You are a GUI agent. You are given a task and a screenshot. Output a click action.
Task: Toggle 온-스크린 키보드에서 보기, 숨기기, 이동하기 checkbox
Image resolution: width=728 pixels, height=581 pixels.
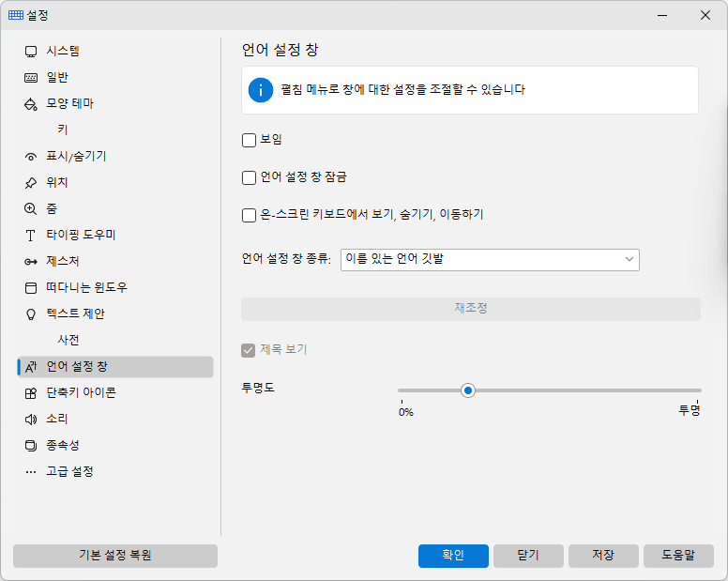(249, 215)
